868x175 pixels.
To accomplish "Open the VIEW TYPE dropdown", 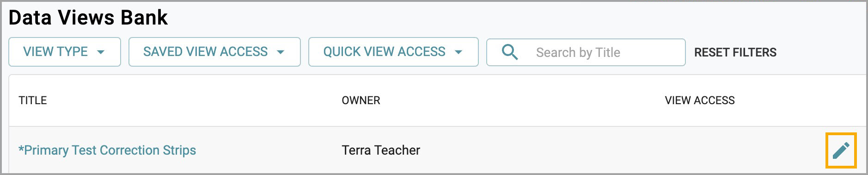I will [65, 52].
